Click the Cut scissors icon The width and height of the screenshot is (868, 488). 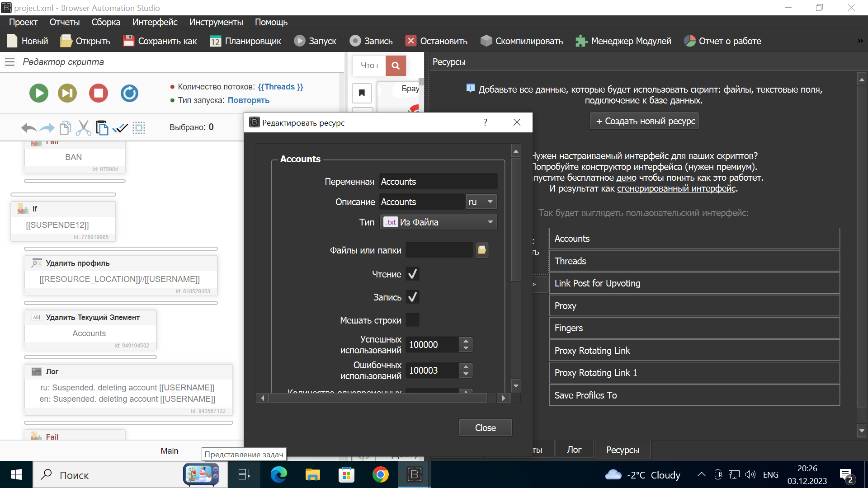[x=83, y=128]
